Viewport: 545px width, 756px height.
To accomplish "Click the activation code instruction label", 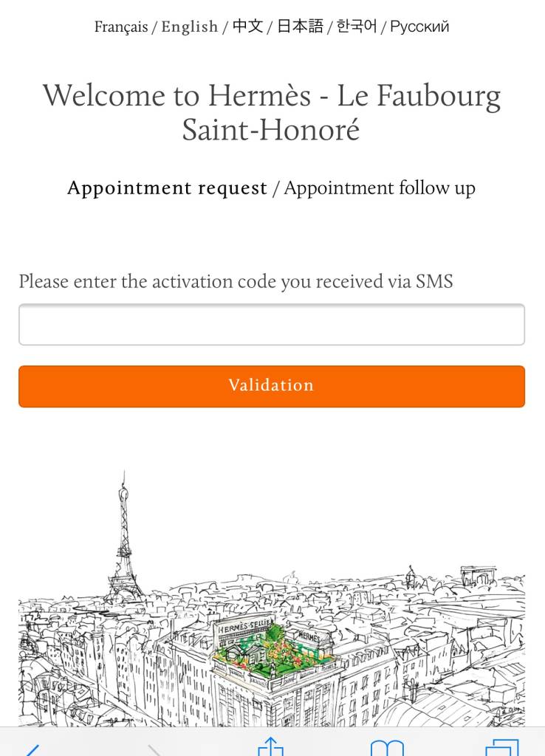I will coord(236,281).
